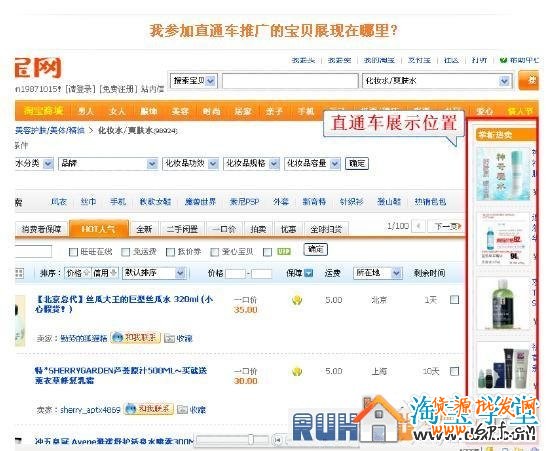Click the previous page arrow next to 1/100

tap(418, 226)
